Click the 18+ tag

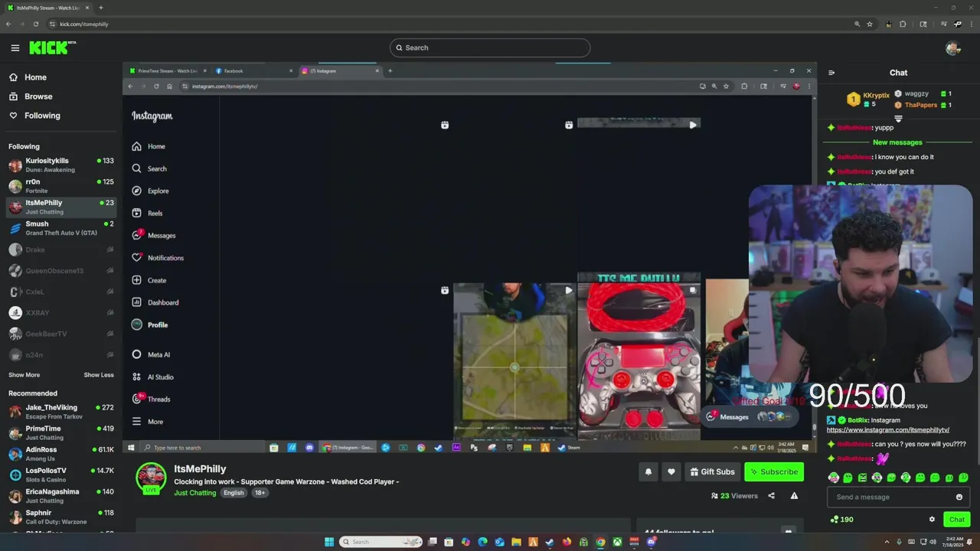(260, 493)
